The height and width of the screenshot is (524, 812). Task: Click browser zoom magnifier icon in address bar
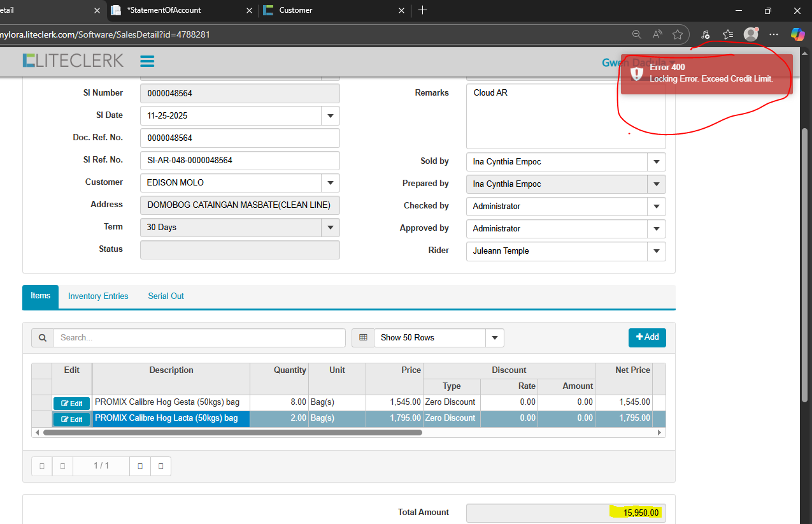point(636,34)
